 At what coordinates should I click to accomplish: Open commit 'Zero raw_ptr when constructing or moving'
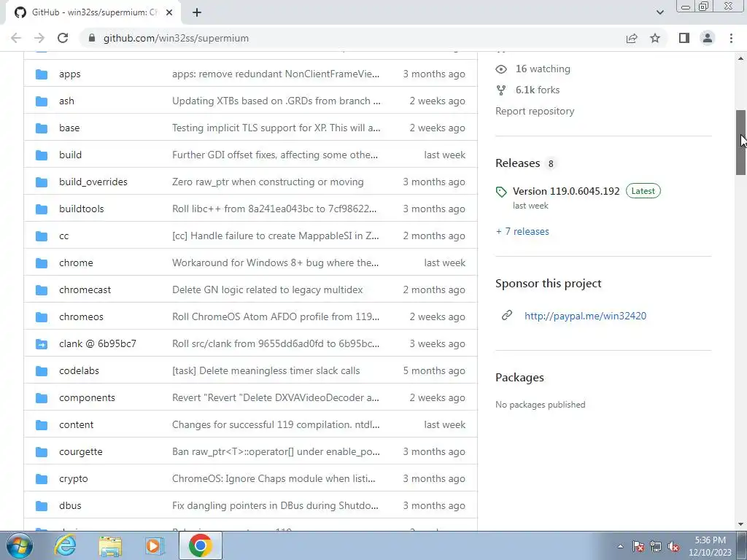(268, 182)
